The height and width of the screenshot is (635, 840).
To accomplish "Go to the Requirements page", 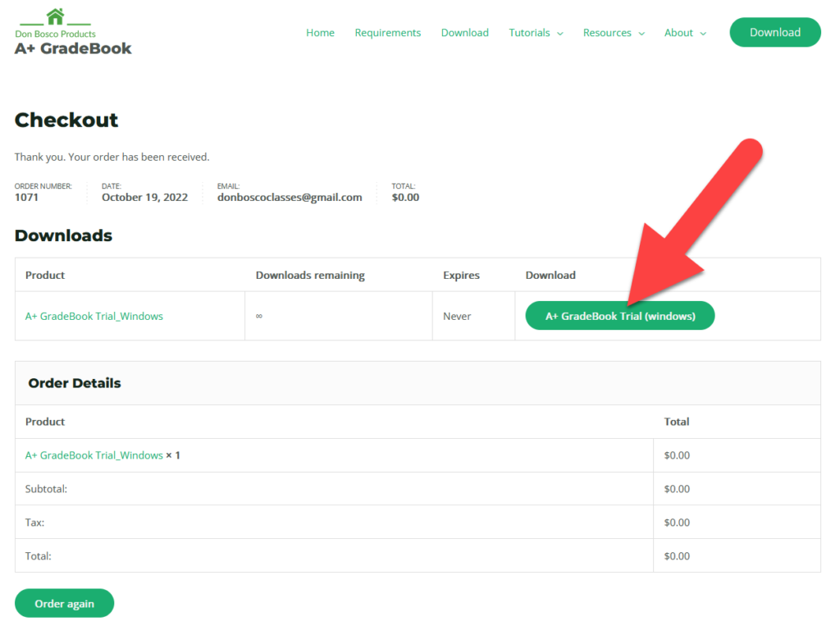I will (388, 33).
